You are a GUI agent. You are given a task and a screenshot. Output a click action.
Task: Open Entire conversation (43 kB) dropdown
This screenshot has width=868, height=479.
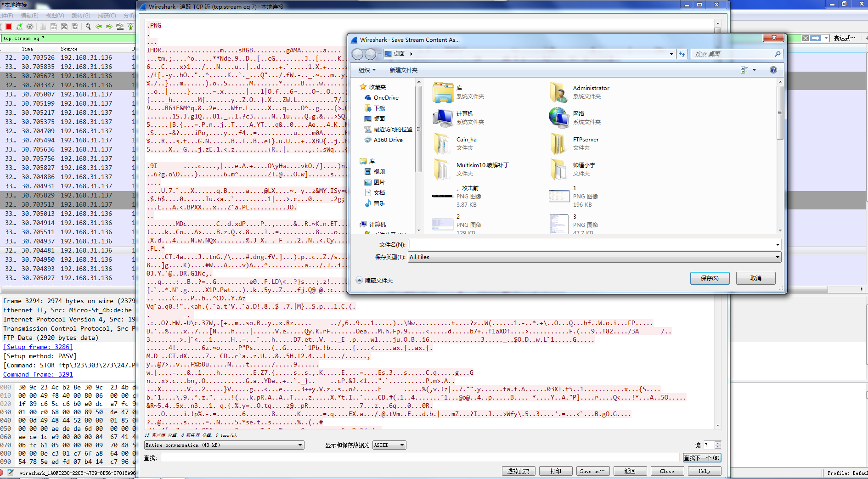click(x=224, y=445)
